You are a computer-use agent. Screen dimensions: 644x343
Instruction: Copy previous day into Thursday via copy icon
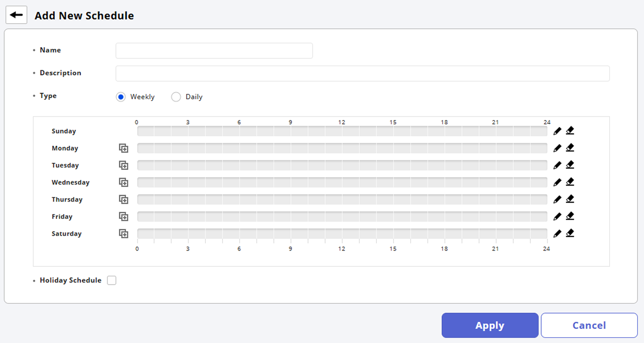tap(124, 199)
